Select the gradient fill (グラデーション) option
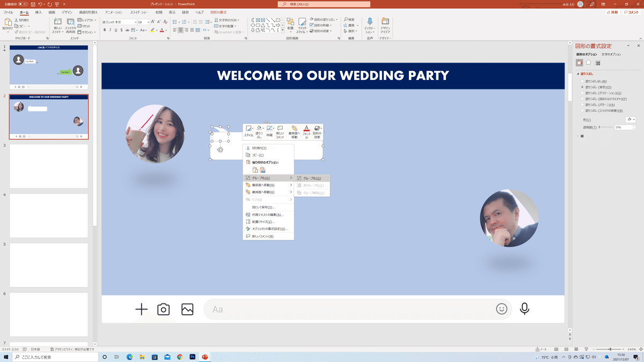The width and height of the screenshot is (644, 362). pyautogui.click(x=582, y=93)
